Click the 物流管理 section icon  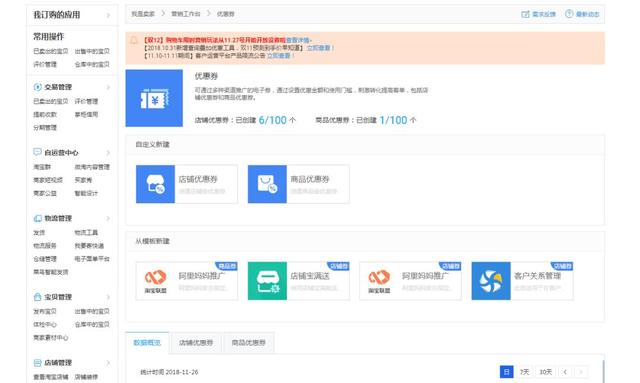pos(38,218)
